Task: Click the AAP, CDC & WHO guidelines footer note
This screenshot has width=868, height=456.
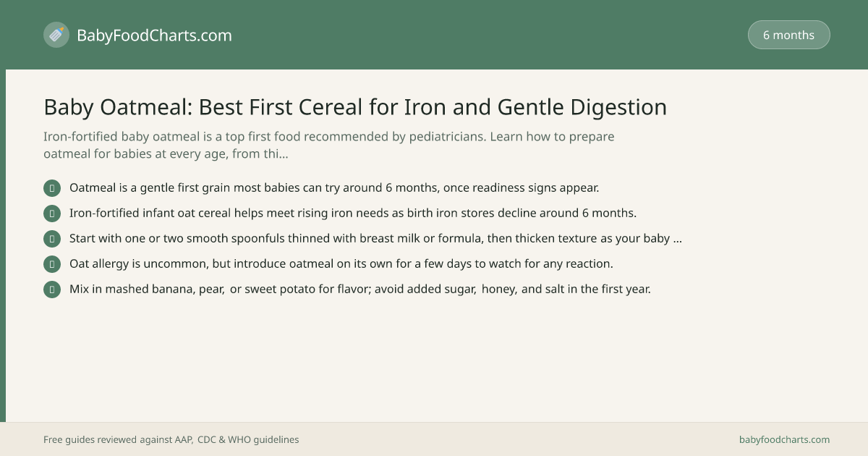Action: (x=171, y=439)
